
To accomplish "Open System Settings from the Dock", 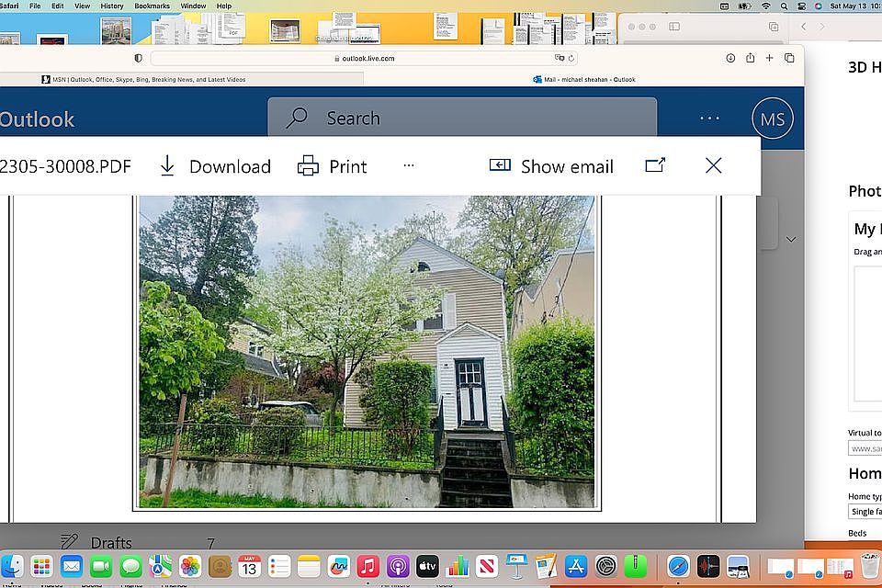I will [605, 566].
